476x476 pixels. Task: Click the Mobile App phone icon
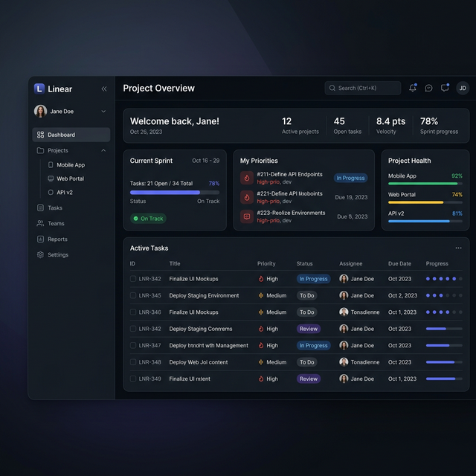point(51,164)
